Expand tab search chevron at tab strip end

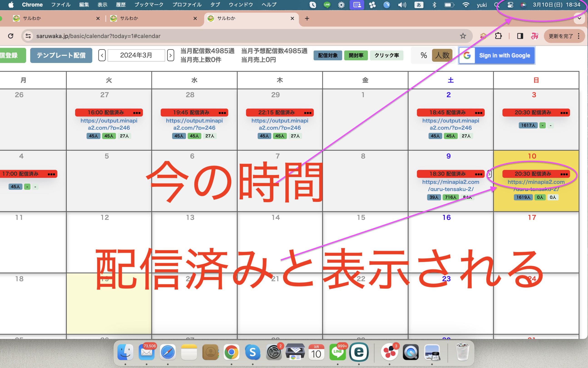[x=579, y=18]
